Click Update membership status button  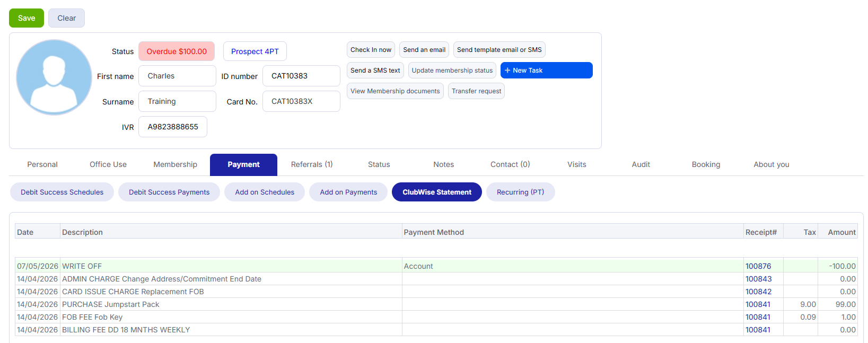point(452,71)
